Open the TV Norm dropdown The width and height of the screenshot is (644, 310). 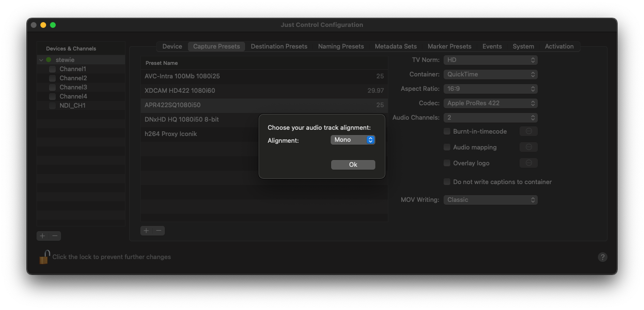(x=490, y=60)
